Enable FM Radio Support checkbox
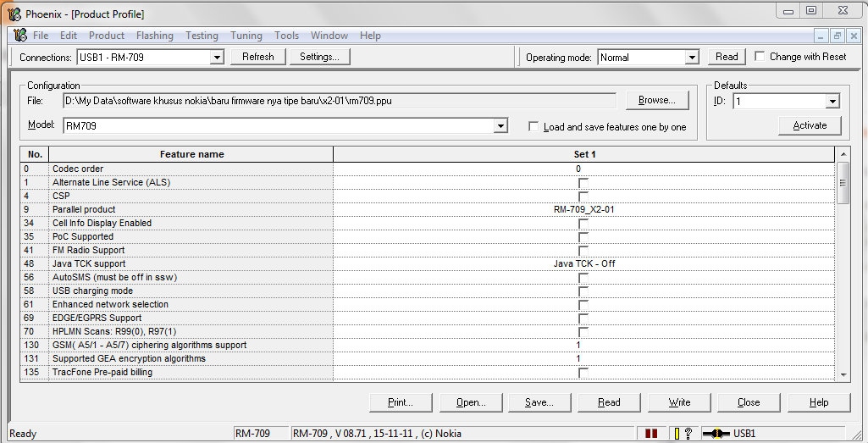This screenshot has width=868, height=443. click(583, 250)
